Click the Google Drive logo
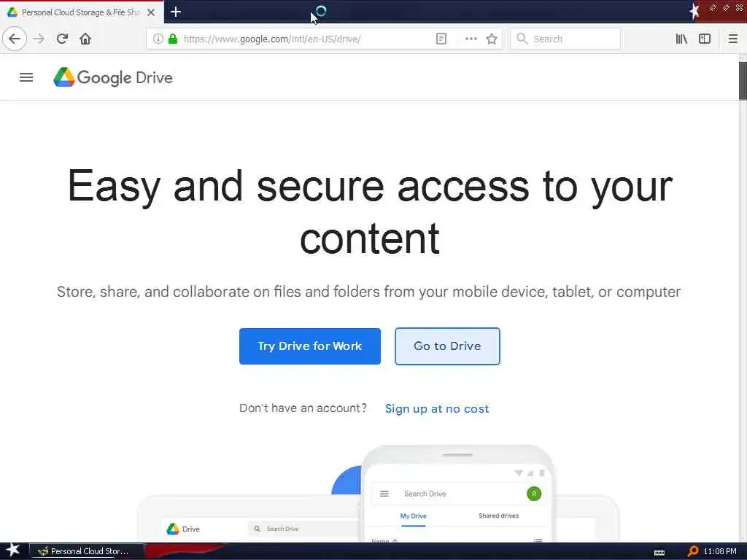Screen dimensions: 747x560 (x=113, y=77)
